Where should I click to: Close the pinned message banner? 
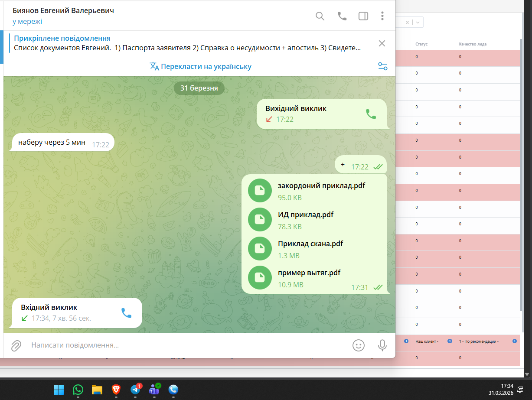(x=382, y=43)
